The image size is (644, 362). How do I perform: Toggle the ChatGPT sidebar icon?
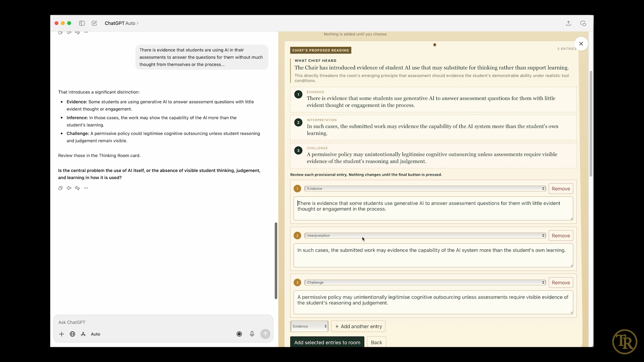point(82,23)
